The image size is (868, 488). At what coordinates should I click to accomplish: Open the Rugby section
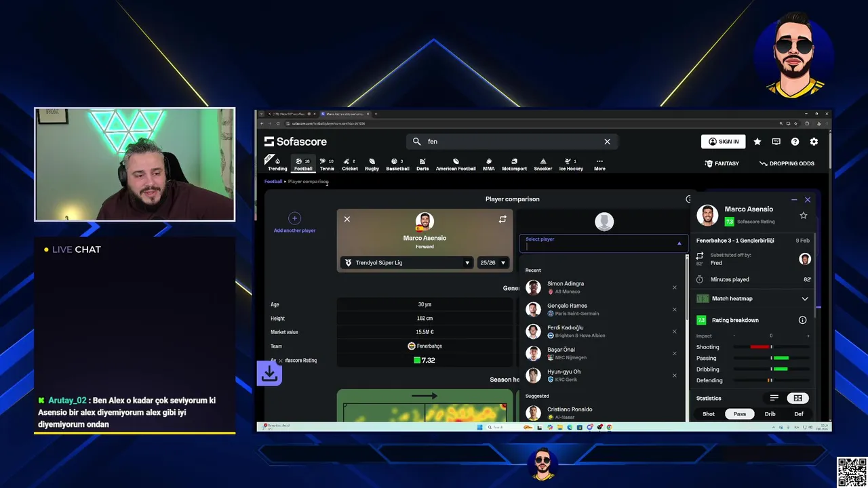click(x=372, y=164)
